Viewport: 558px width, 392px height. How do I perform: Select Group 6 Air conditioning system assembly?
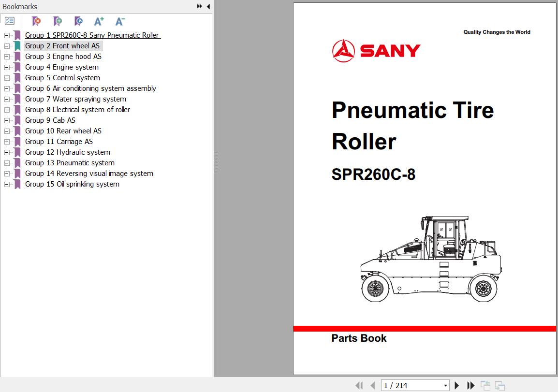pos(90,88)
